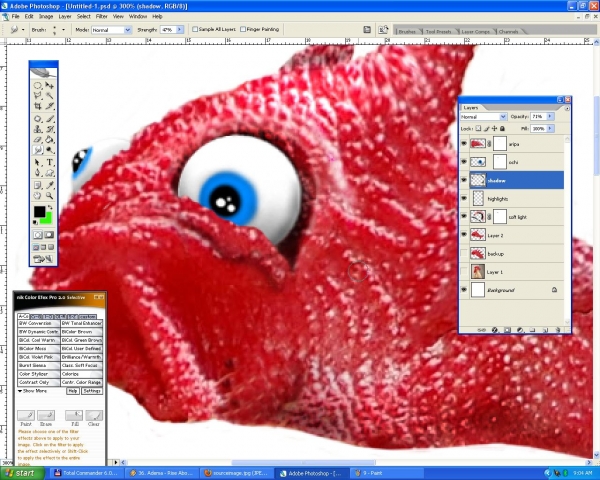
Task: Hide the ochi layer
Action: [464, 162]
